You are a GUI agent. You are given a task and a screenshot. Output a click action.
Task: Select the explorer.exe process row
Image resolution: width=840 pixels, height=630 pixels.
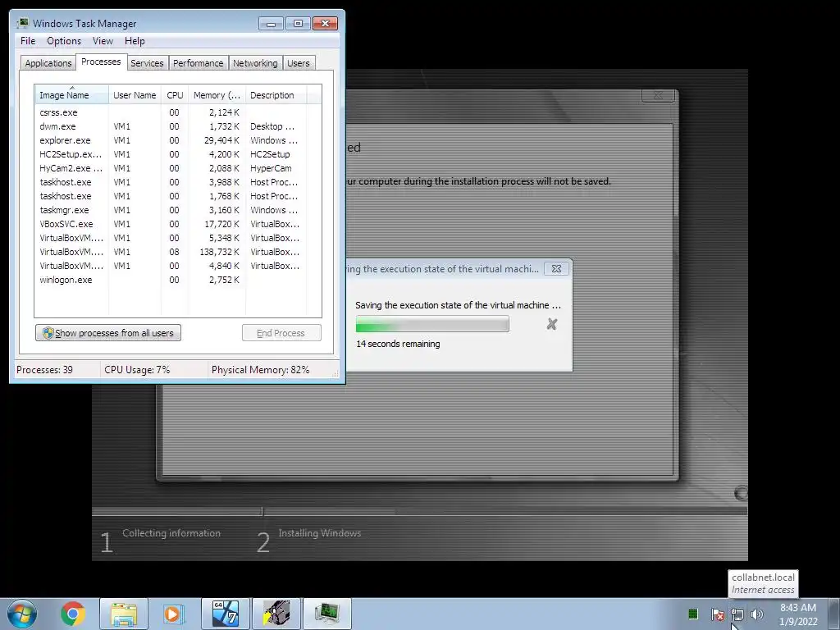click(x=178, y=140)
